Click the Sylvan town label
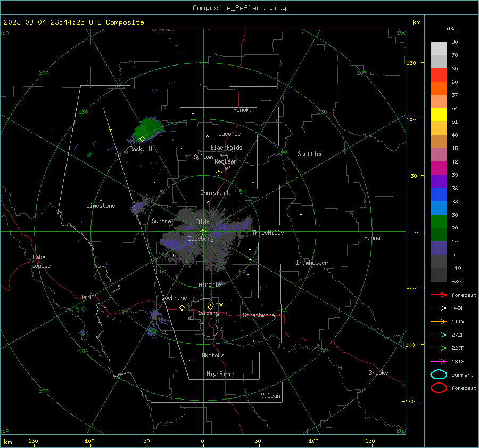Screen dimensions: 479x448 click(x=203, y=158)
